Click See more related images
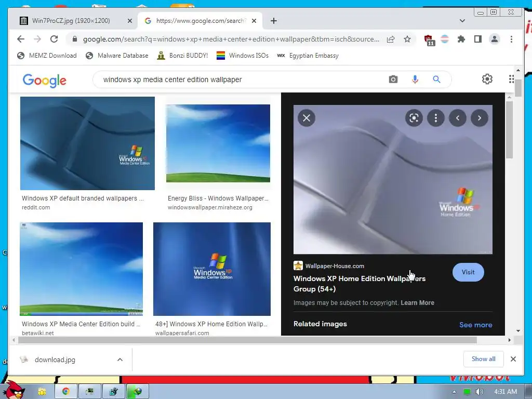 point(476,325)
